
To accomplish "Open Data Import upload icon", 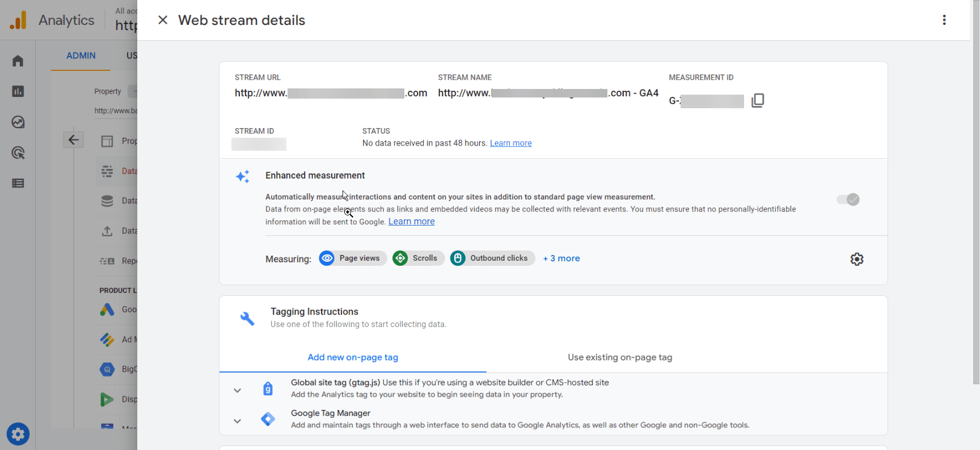I will click(107, 231).
